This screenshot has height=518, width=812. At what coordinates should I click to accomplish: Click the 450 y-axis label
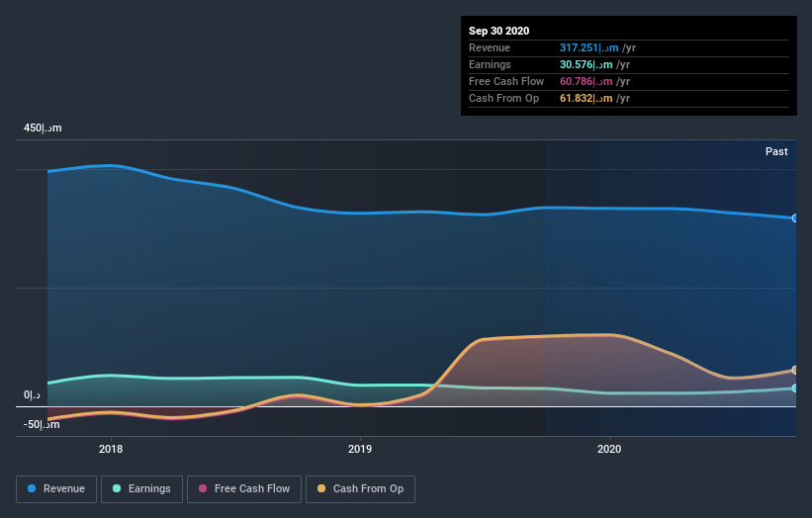click(x=43, y=129)
